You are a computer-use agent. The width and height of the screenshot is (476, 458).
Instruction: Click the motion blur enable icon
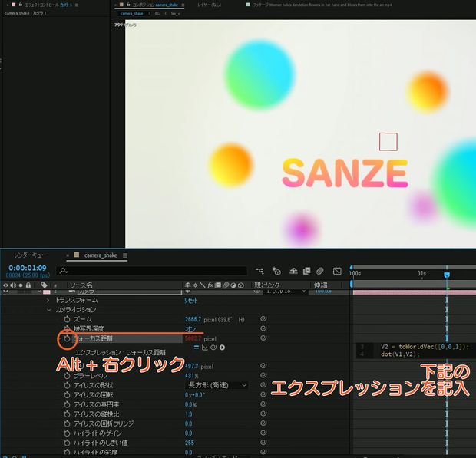tap(319, 271)
